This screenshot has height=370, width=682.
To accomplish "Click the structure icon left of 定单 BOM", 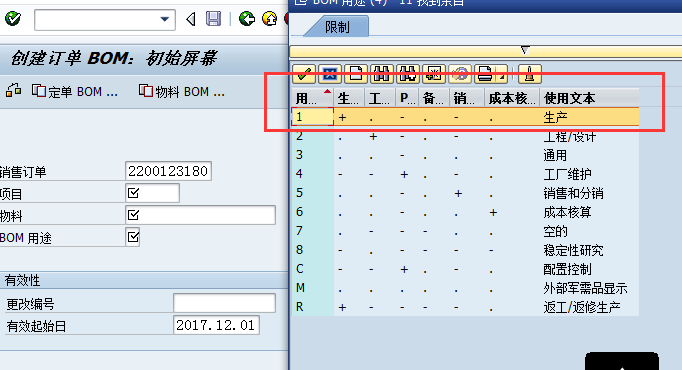I will (13, 90).
